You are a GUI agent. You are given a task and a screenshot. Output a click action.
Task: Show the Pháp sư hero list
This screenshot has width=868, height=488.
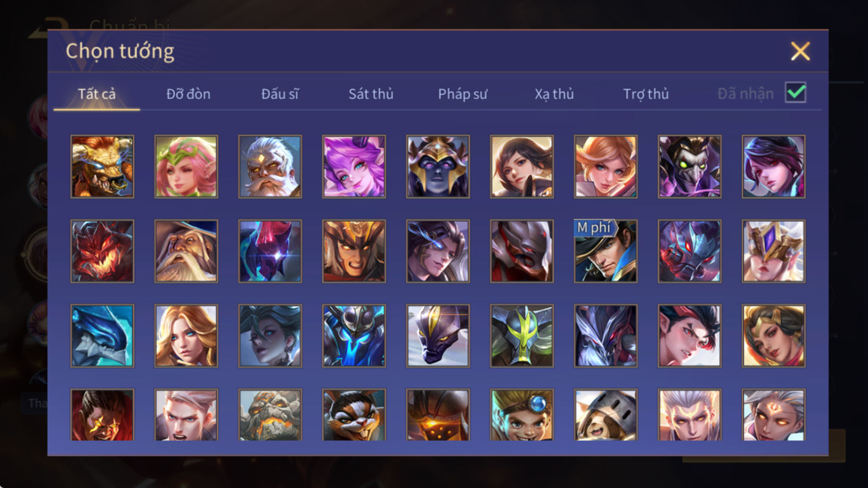point(463,94)
